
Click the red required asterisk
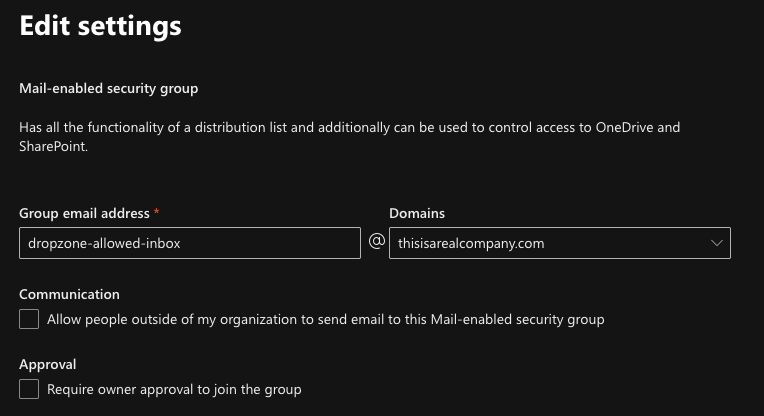click(157, 212)
